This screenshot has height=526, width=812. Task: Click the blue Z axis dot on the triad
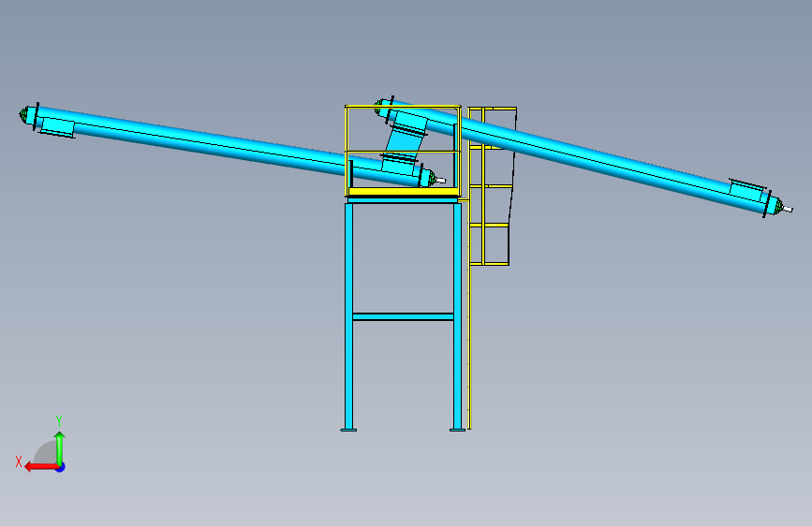(61, 467)
